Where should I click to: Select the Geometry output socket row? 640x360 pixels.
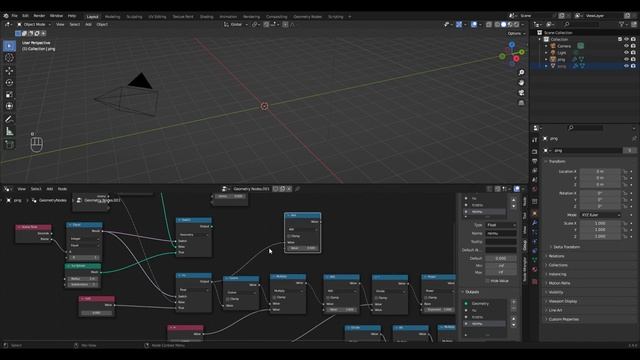(x=485, y=304)
